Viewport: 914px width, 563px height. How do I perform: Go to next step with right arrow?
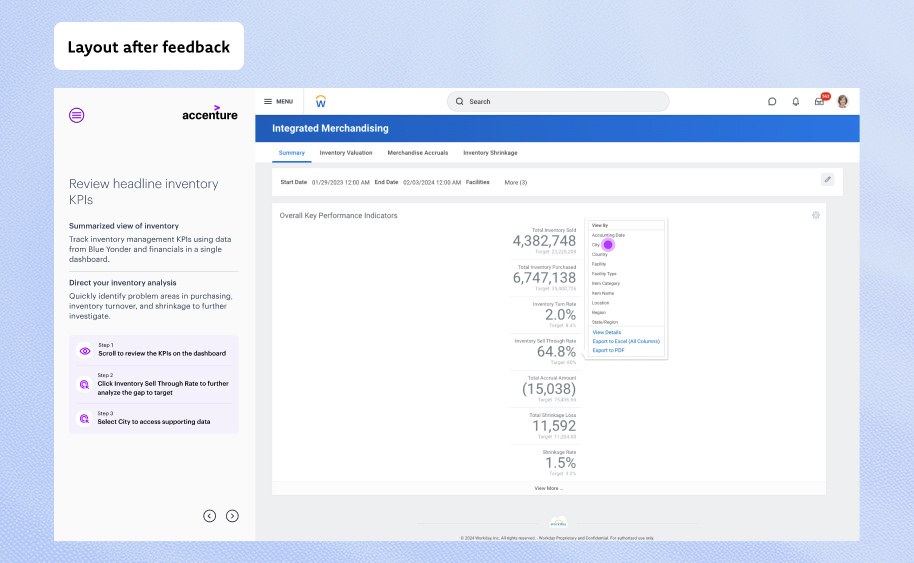coord(232,516)
